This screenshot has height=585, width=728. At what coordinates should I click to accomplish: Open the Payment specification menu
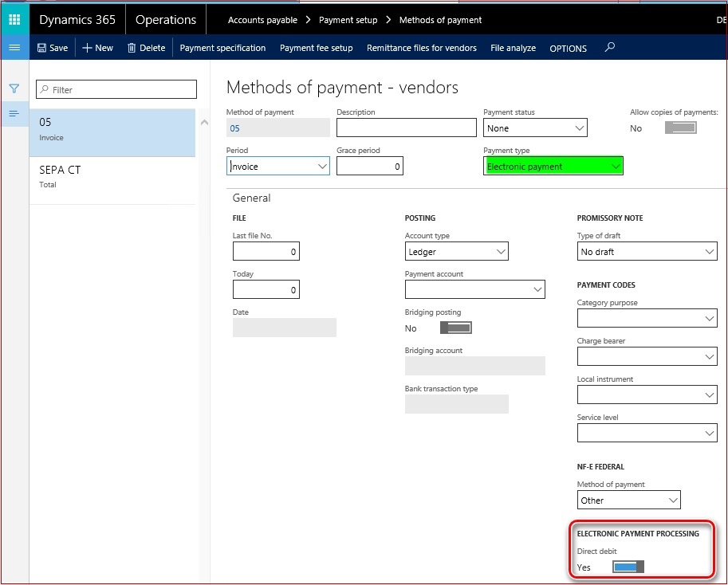[x=222, y=48]
